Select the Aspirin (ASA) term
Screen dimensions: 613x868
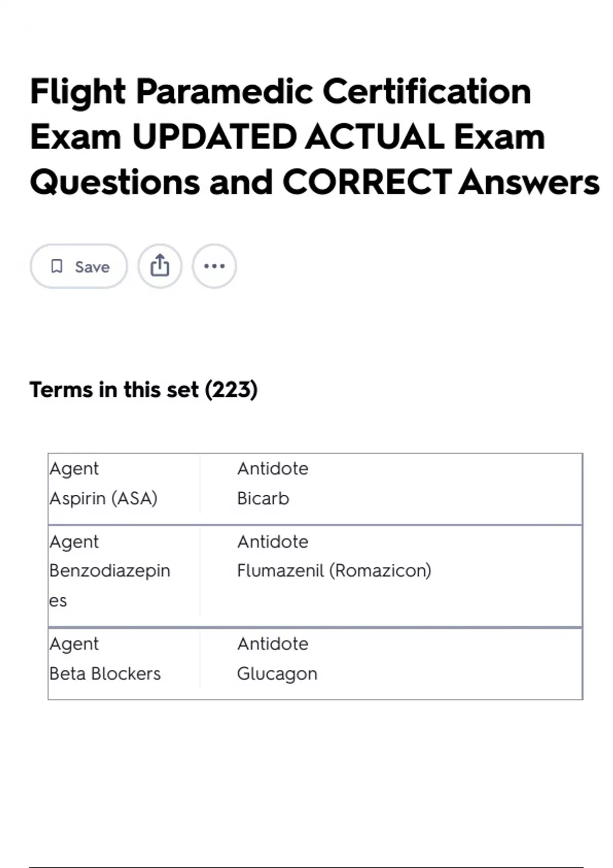103,498
